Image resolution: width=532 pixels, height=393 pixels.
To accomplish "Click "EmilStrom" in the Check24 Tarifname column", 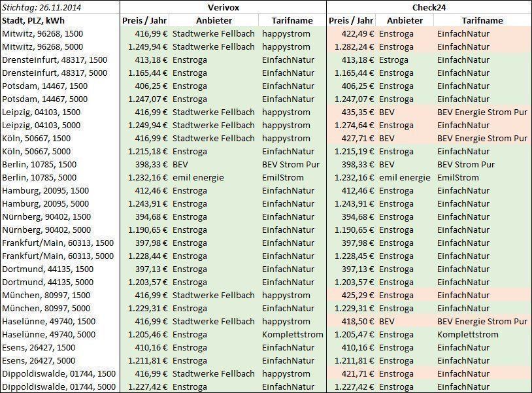I will (x=458, y=177).
